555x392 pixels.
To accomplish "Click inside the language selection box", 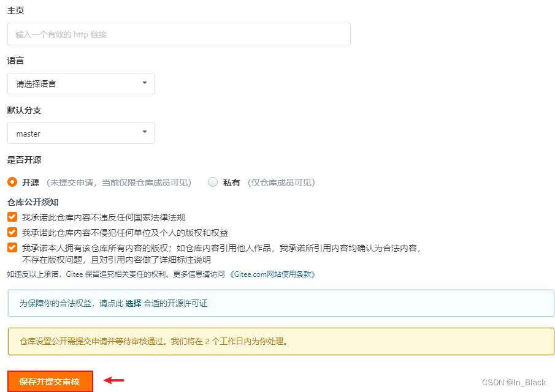I will pyautogui.click(x=67, y=83).
